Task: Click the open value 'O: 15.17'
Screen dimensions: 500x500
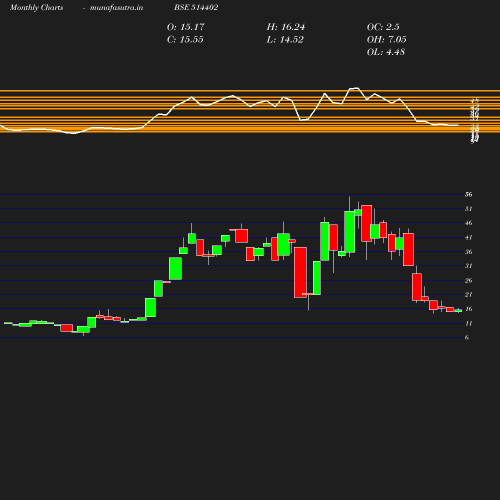Action: [x=186, y=27]
